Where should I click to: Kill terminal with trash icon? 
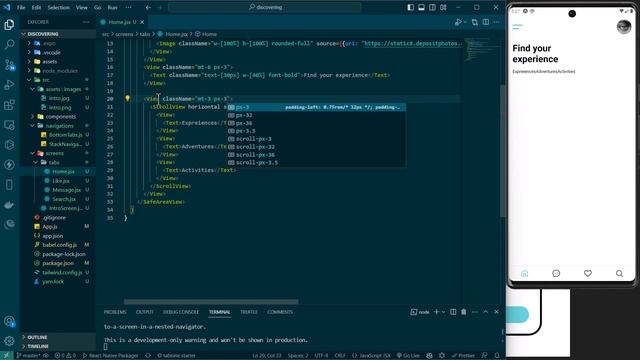click(x=464, y=312)
